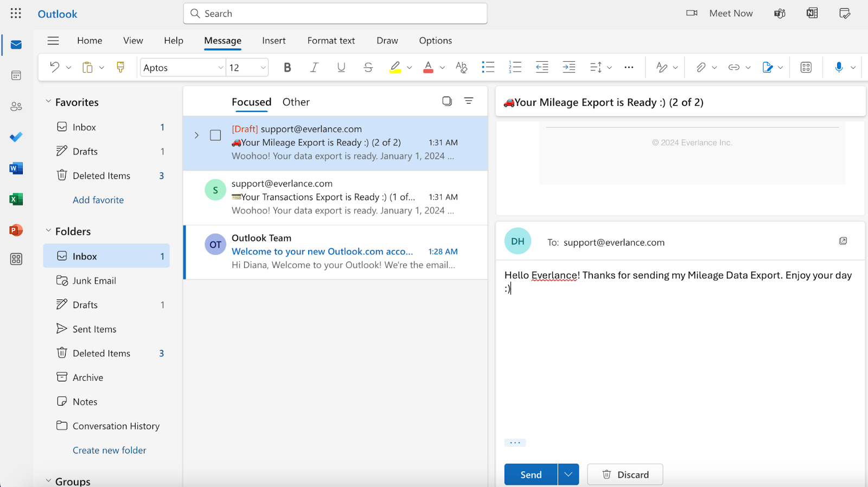The height and width of the screenshot is (487, 868).
Task: Switch to the Insert tab
Action: [x=273, y=41]
